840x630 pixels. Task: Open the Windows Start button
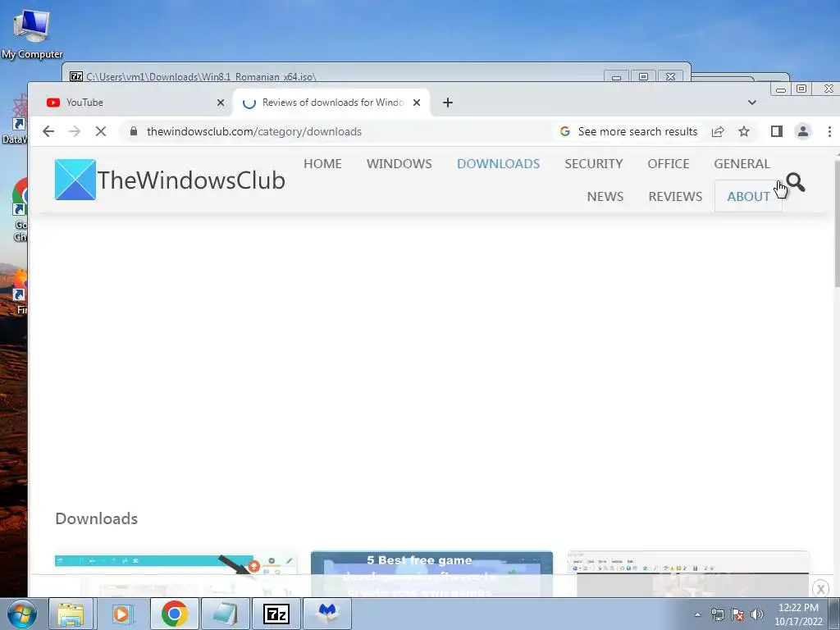click(21, 614)
